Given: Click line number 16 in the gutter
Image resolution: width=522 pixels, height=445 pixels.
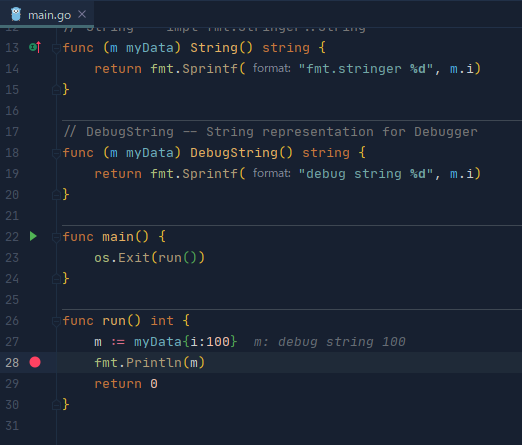Looking at the screenshot, I should [12, 111].
